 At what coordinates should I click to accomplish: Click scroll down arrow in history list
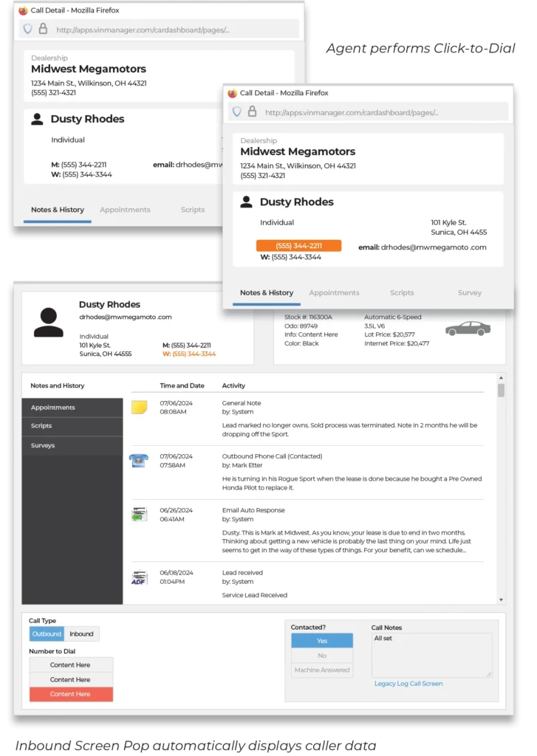click(501, 599)
